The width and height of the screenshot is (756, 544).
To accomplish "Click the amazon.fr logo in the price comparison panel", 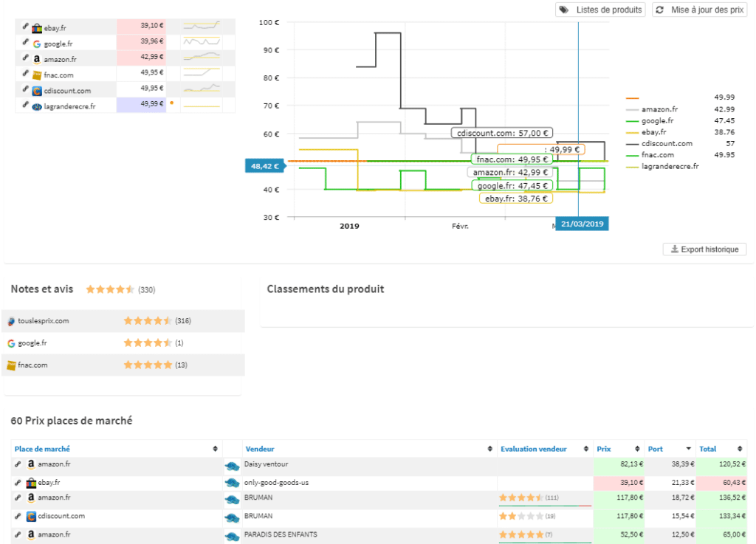I will coord(37,58).
